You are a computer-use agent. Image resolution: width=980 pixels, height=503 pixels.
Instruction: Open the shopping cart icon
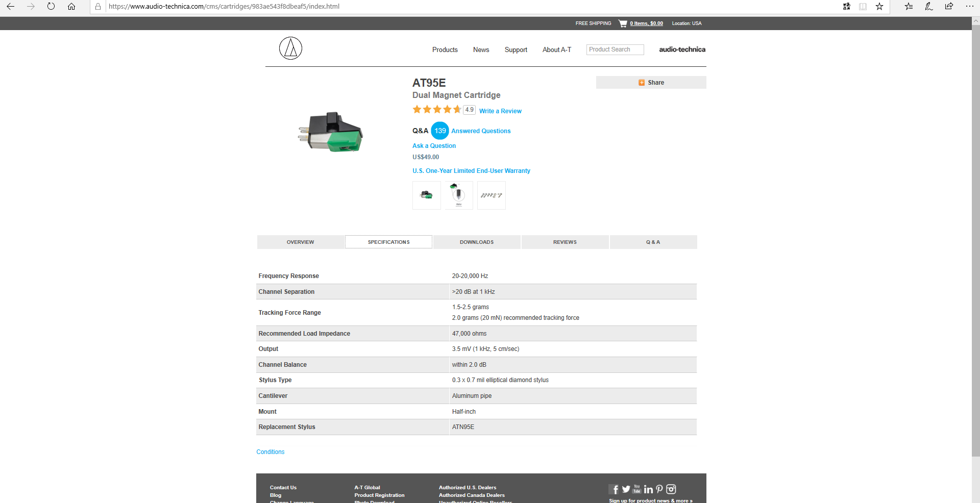click(x=623, y=23)
